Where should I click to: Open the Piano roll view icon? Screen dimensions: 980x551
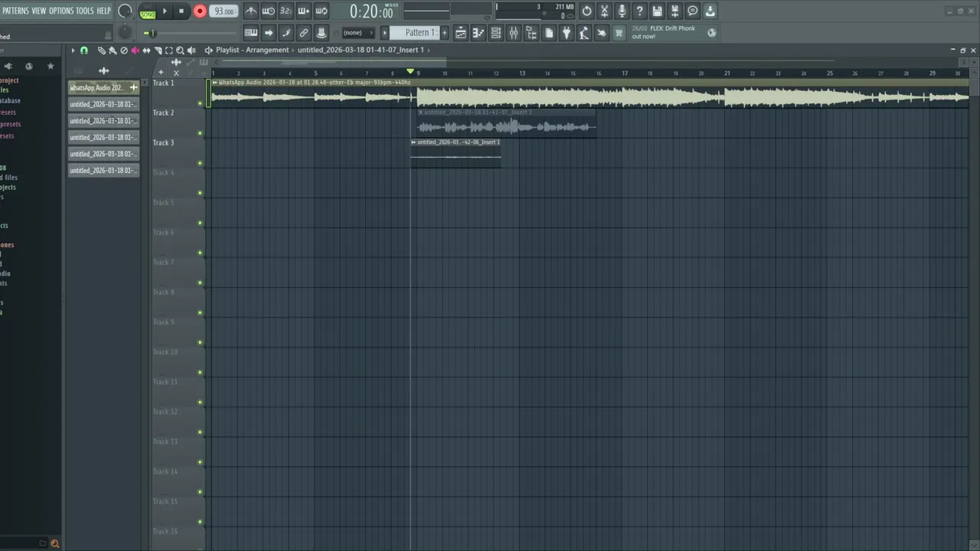(x=479, y=33)
